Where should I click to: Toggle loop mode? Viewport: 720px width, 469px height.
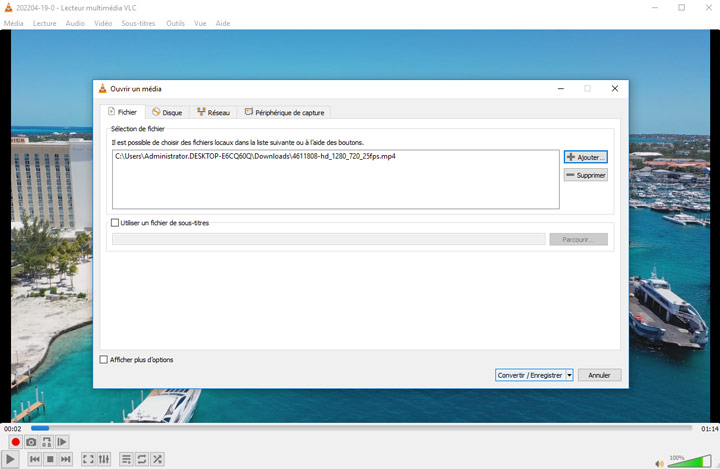142,459
